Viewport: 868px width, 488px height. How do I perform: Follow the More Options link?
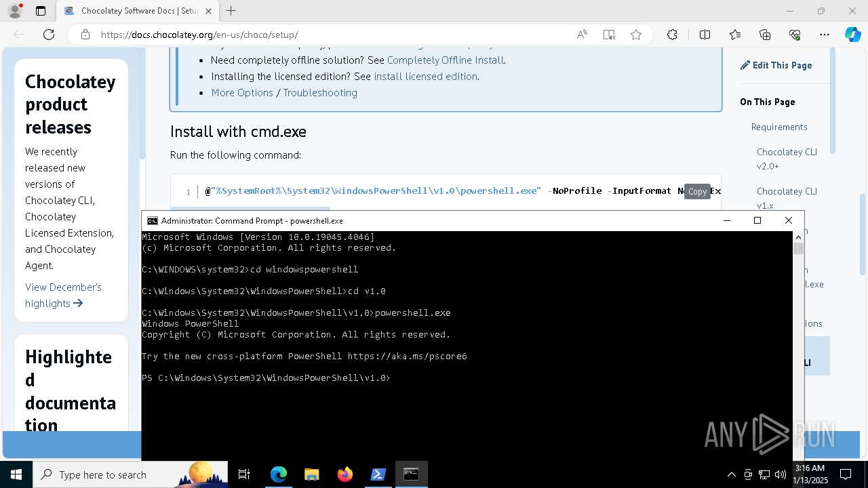coord(242,93)
